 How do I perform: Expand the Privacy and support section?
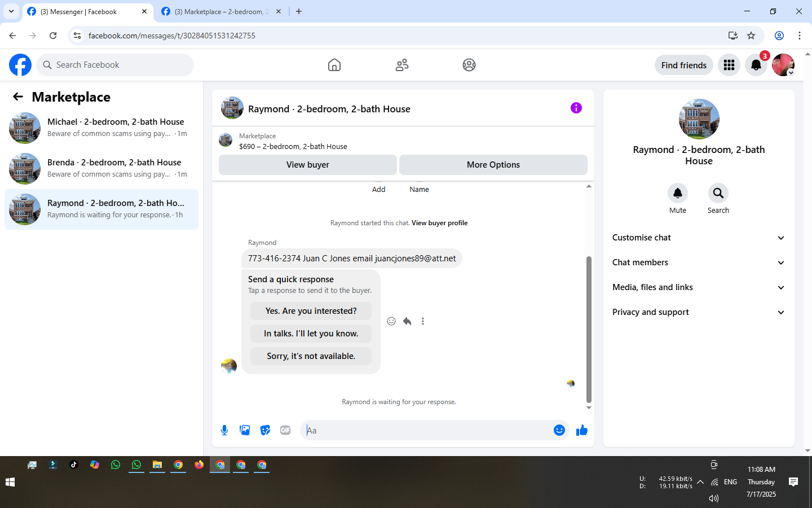pyautogui.click(x=699, y=312)
